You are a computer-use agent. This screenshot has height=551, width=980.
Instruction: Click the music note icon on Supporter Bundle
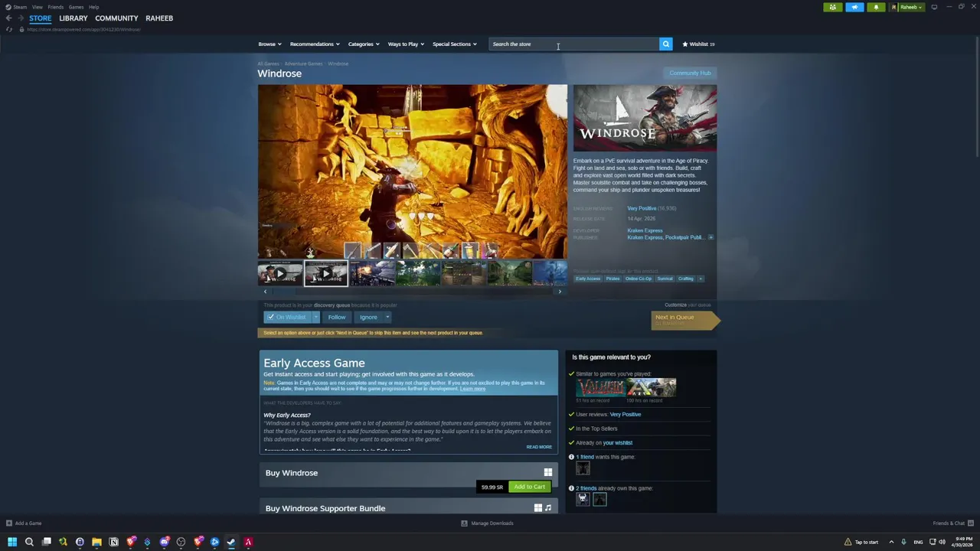point(548,508)
